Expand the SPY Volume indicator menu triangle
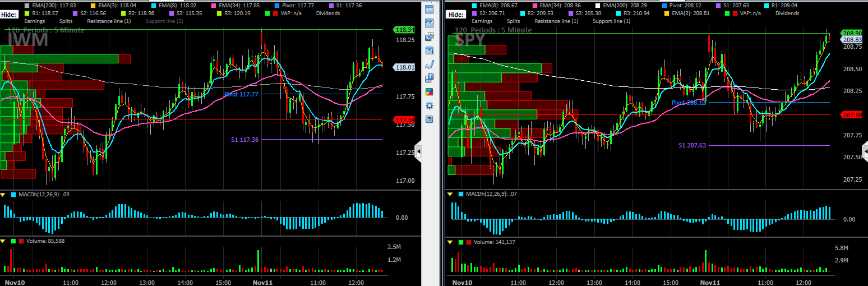Image resolution: width=868 pixels, height=286 pixels. 450,242
